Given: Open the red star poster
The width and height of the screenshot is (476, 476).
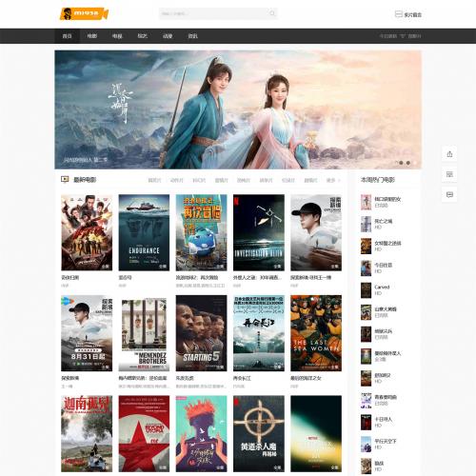Looking at the screenshot, I should 144,434.
